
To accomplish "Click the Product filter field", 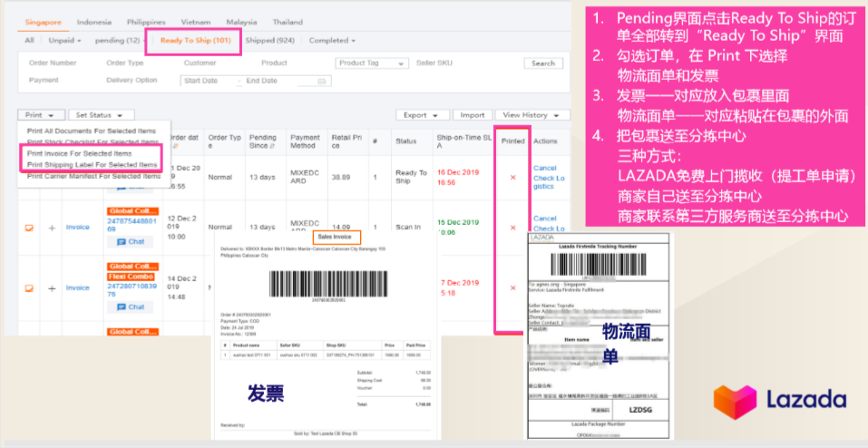I will (275, 63).
